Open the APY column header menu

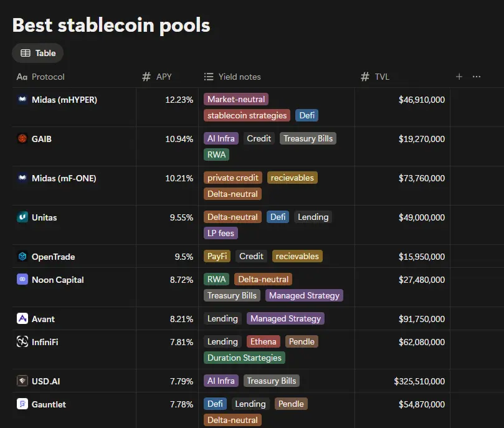[157, 77]
